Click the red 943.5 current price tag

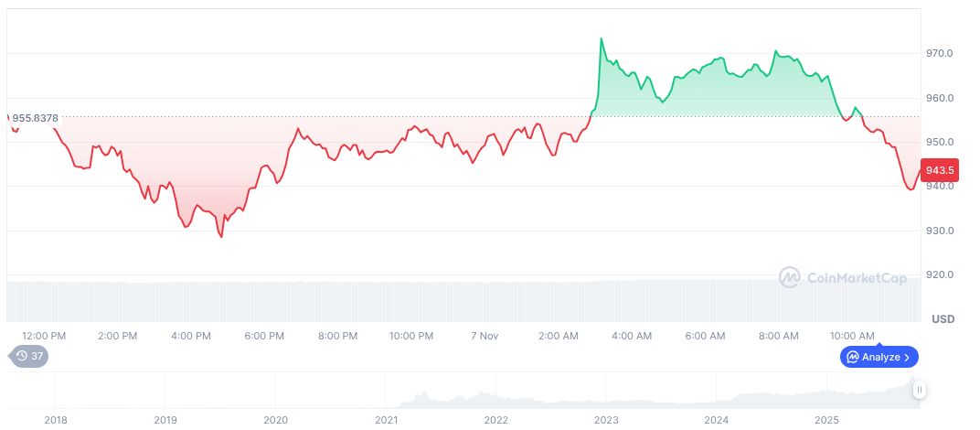(940, 170)
